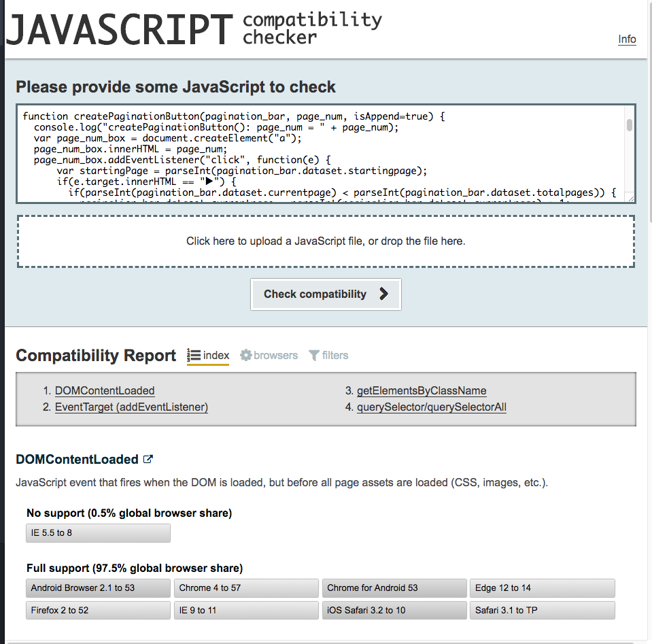
Task: Click the Chrome 4 to 57 pill
Action: [246, 588]
